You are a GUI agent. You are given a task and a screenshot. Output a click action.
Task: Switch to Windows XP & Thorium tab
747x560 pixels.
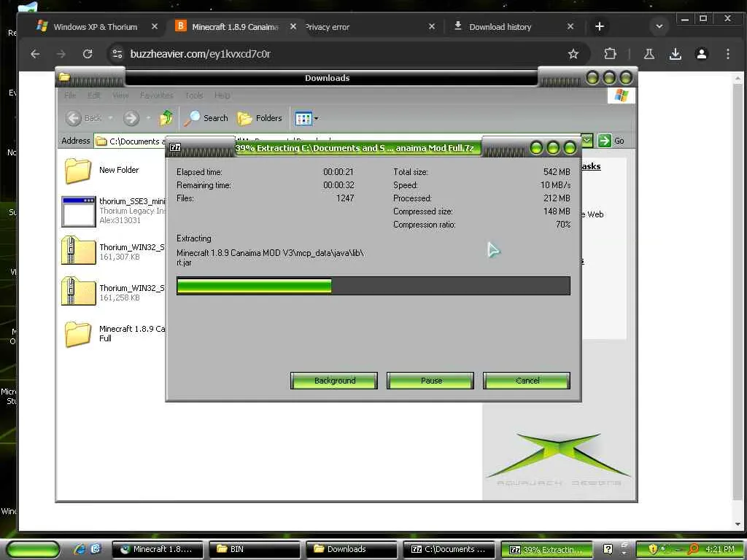(96, 27)
